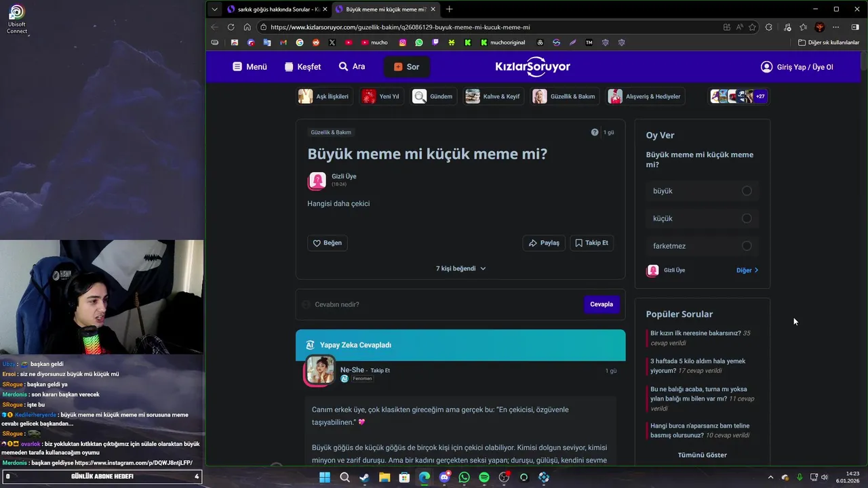Select the 'büyük' poll option
Viewport: 868px width, 488px height.
[702, 191]
